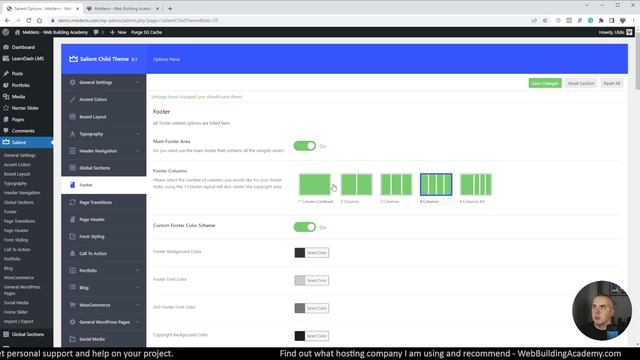640x360 pixels.
Task: Click Purge SG Cache in admin bar
Action: click(147, 32)
